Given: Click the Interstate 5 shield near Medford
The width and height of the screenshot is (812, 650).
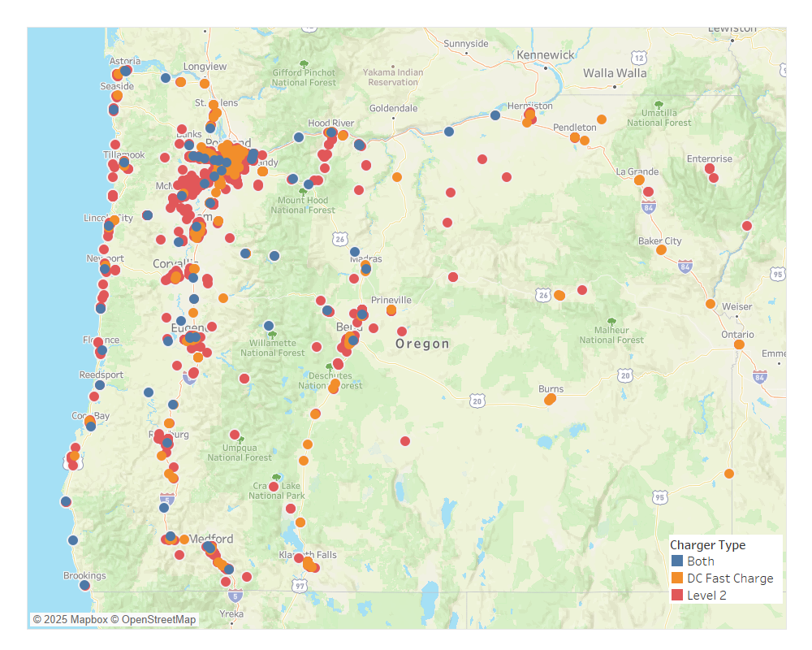Looking at the screenshot, I should tap(167, 499).
